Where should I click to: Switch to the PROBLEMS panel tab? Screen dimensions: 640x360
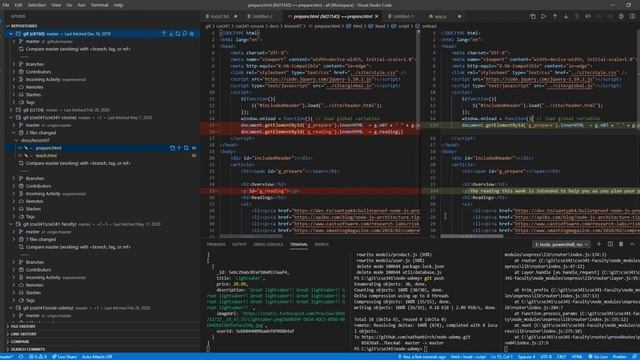click(216, 244)
